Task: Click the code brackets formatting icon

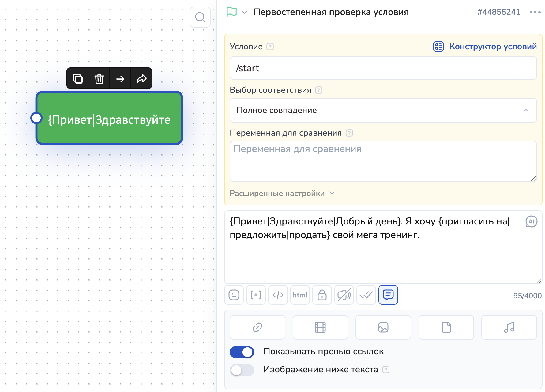Action: 278,295
